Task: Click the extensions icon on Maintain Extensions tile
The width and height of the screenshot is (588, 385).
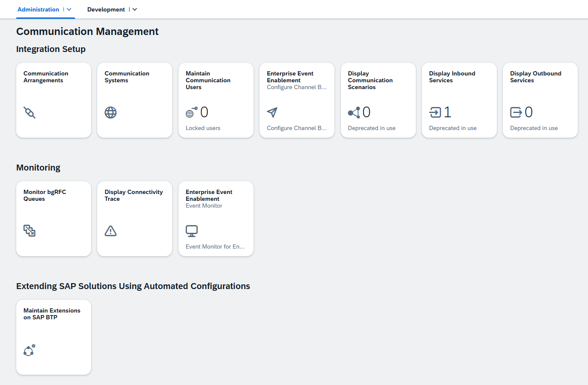Action: click(29, 350)
